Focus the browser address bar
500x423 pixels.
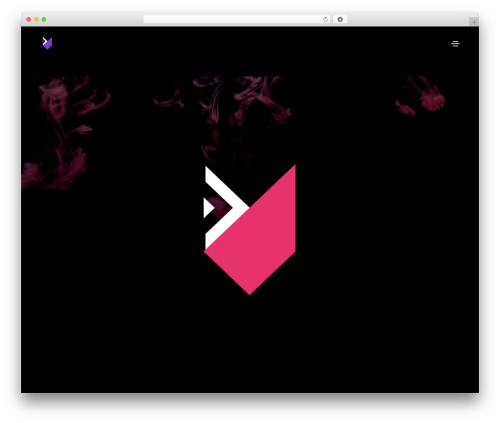(x=237, y=19)
